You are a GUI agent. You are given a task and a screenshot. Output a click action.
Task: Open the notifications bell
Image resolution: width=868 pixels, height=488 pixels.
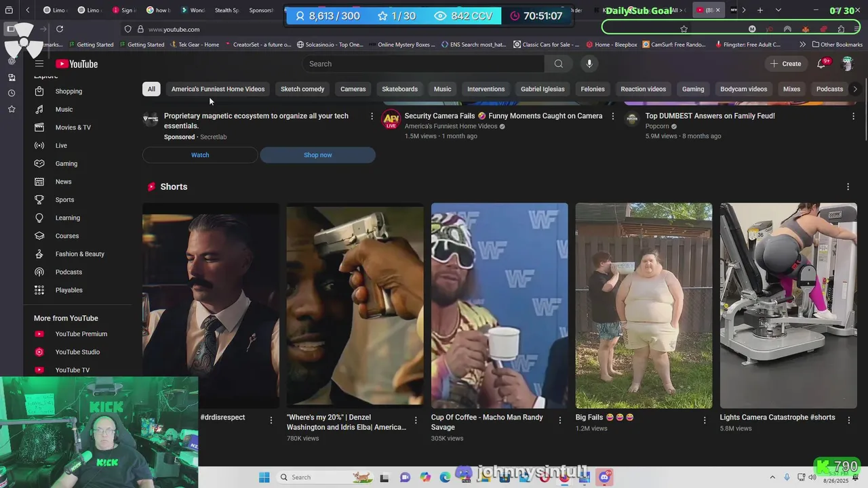click(x=821, y=64)
